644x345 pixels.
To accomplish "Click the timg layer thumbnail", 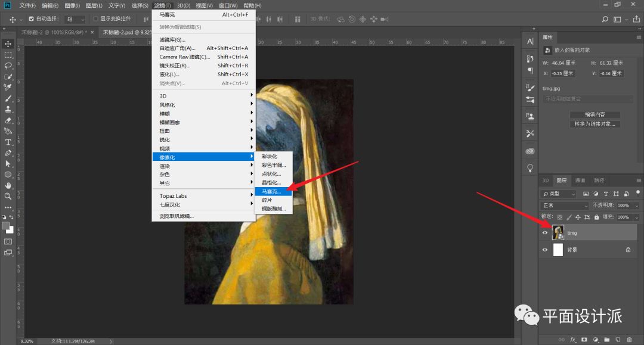I will 558,233.
